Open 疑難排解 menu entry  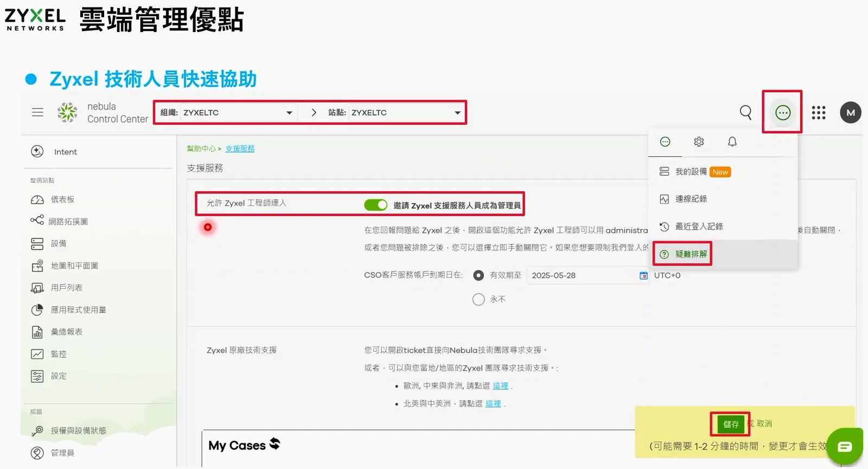[723, 254]
